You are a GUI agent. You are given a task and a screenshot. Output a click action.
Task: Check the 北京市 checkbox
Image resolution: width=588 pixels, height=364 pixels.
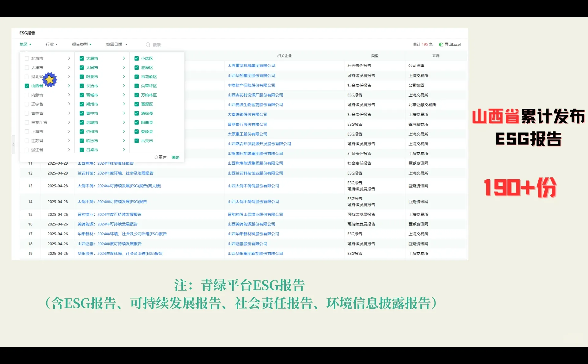pyautogui.click(x=27, y=58)
